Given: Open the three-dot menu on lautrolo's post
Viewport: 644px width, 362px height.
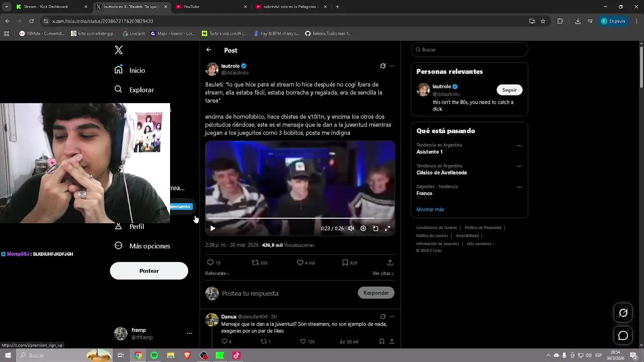Looking at the screenshot, I should pos(392,66).
